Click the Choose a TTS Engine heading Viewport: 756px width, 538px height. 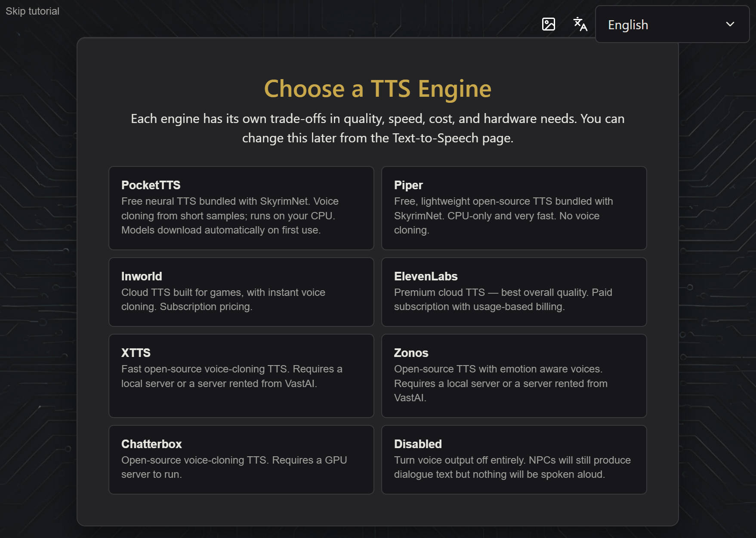tap(377, 89)
